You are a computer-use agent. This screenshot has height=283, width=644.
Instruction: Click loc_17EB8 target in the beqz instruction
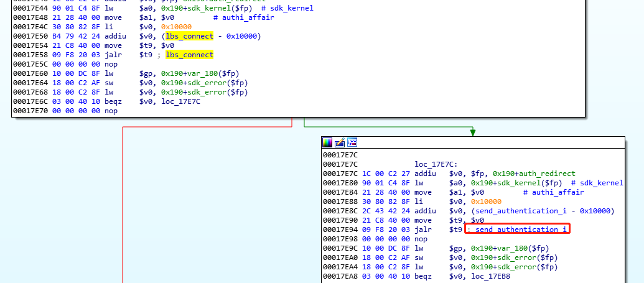pyautogui.click(x=490, y=276)
